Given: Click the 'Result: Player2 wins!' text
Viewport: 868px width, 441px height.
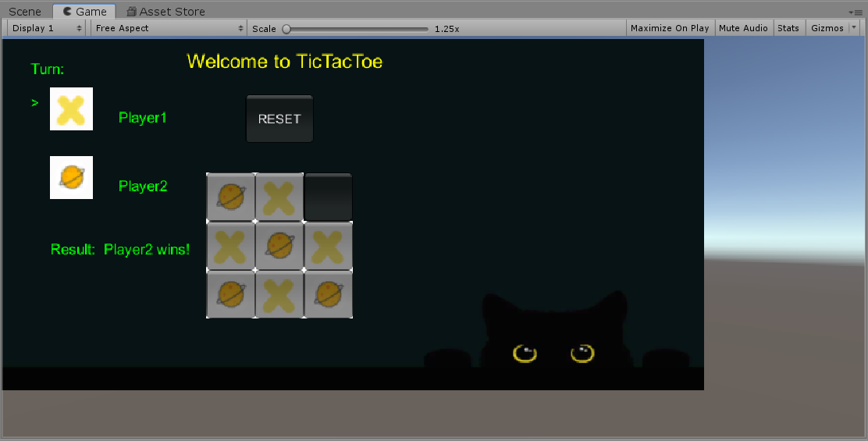Looking at the screenshot, I should coord(120,250).
